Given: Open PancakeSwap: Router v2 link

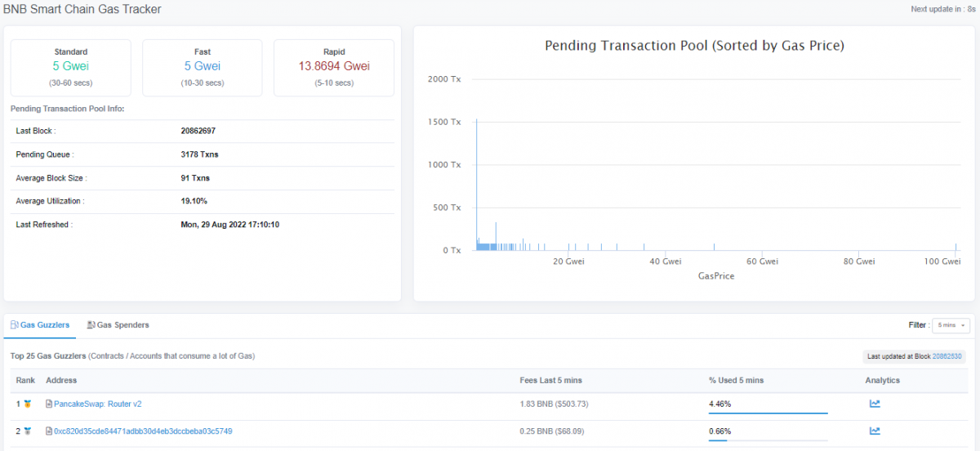Looking at the screenshot, I should click(98, 404).
